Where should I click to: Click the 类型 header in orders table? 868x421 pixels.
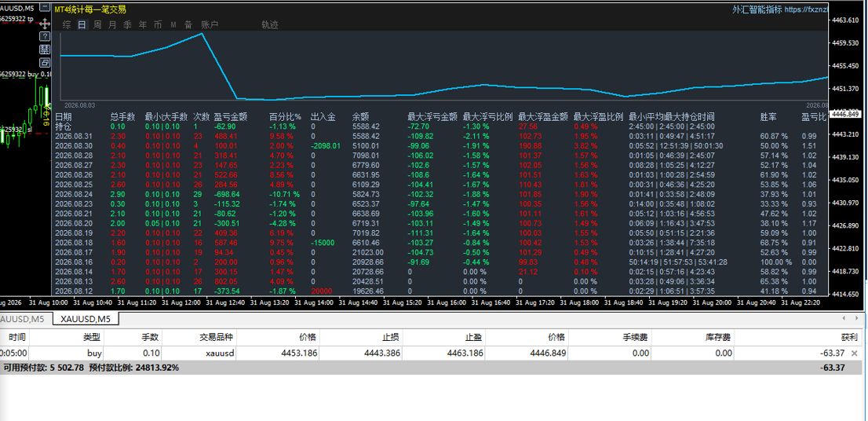point(91,338)
